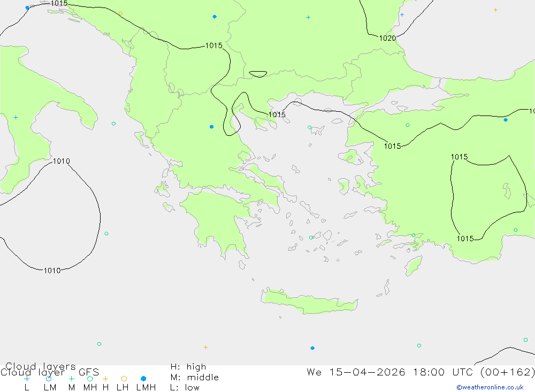Open the ©weatheronline.co.uk link
The width and height of the screenshot is (535, 392).
click(490, 387)
